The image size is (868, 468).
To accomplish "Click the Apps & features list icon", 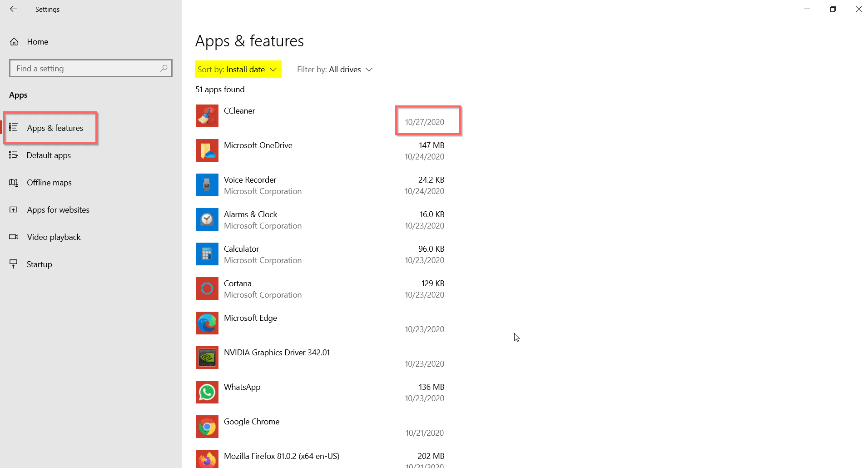I will (14, 127).
